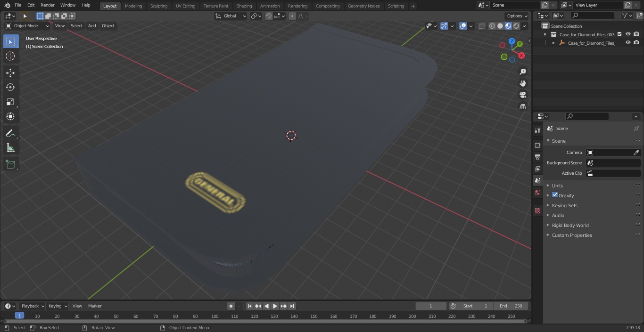The image size is (644, 332).
Task: Select the Cursor tool
Action: click(11, 56)
